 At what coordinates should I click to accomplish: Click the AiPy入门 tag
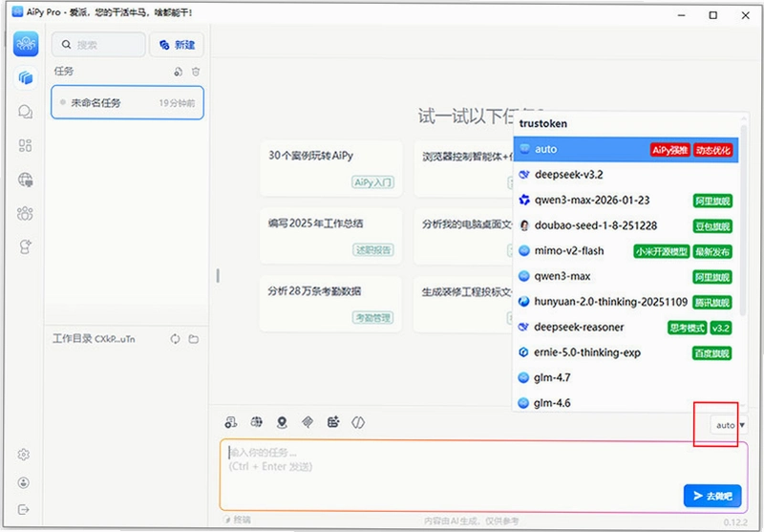click(x=372, y=182)
